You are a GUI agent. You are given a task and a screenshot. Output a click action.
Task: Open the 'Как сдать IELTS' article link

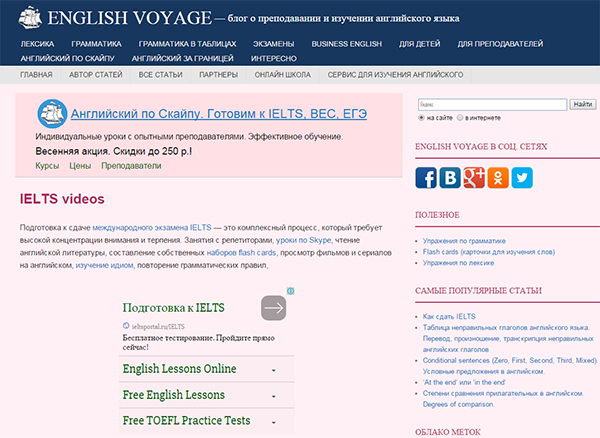[450, 316]
